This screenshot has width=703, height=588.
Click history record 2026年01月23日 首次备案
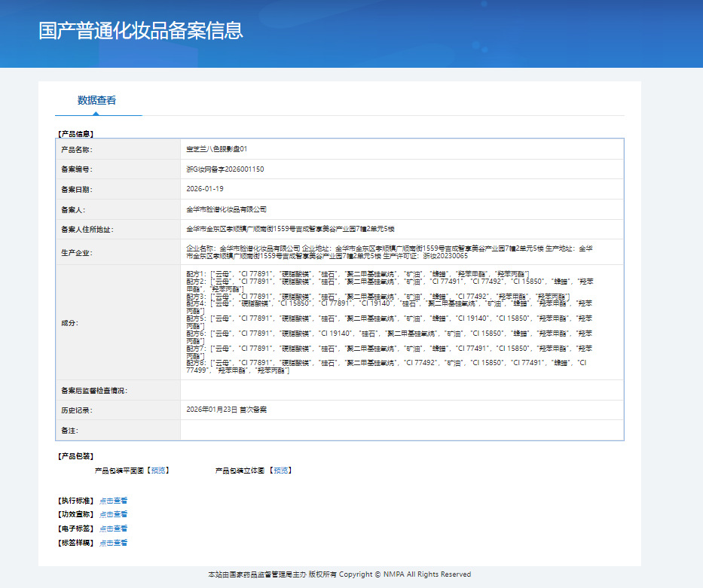point(226,410)
